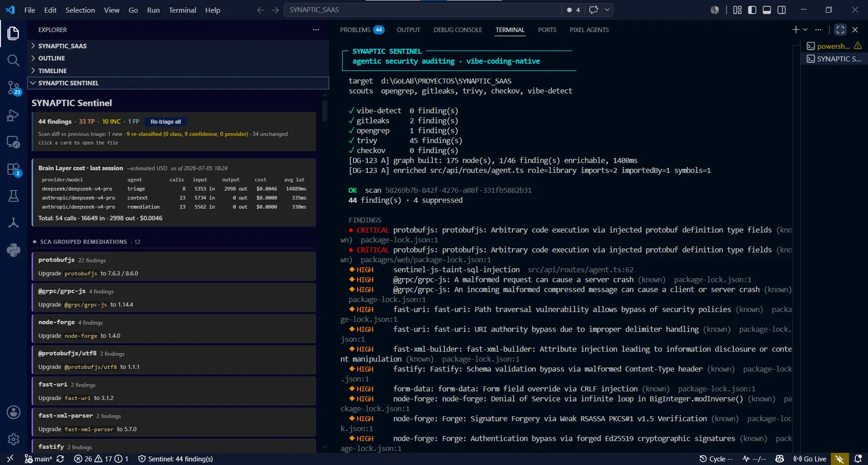The height and width of the screenshot is (465, 868).
Task: Toggle the Primary Side Bar visibility
Action: click(752, 10)
